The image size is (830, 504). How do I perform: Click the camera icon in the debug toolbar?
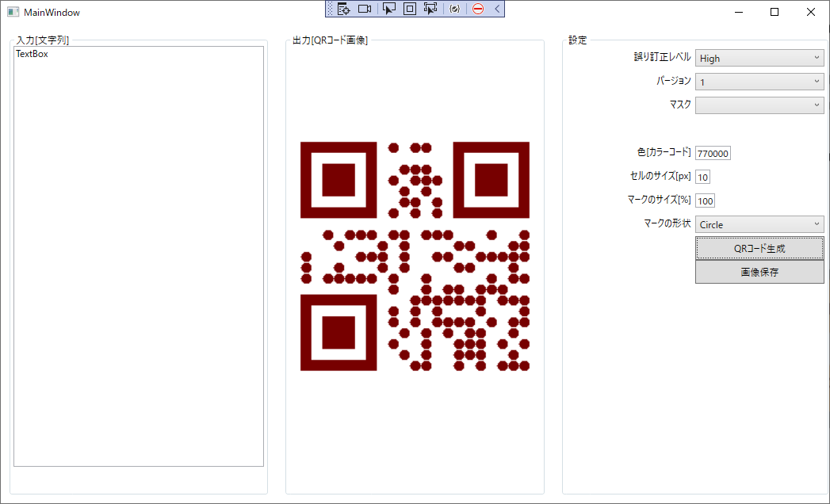(365, 9)
